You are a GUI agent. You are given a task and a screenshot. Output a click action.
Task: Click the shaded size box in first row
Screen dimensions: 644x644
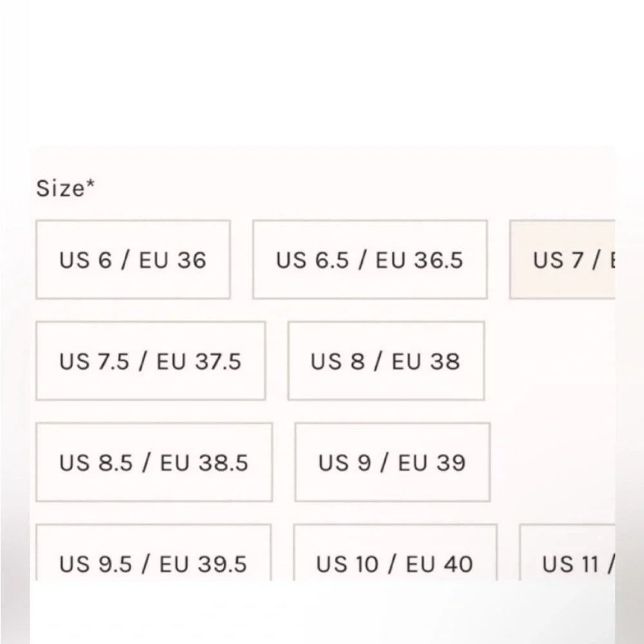562,260
